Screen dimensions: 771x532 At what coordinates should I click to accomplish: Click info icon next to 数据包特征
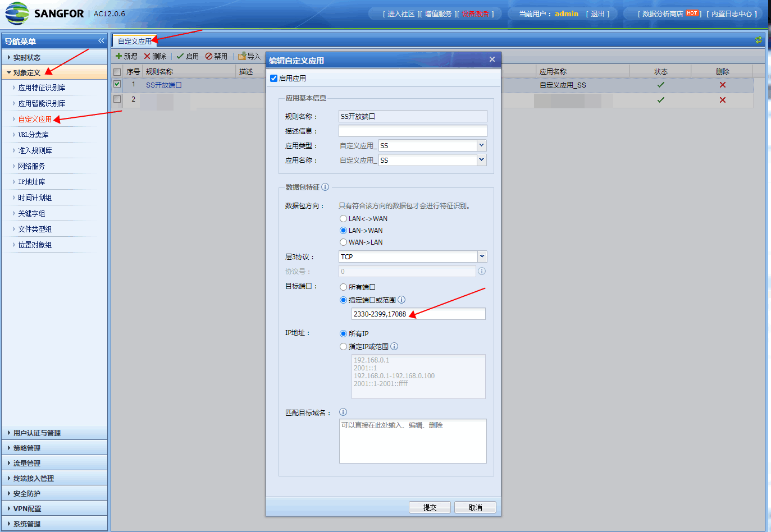325,187
